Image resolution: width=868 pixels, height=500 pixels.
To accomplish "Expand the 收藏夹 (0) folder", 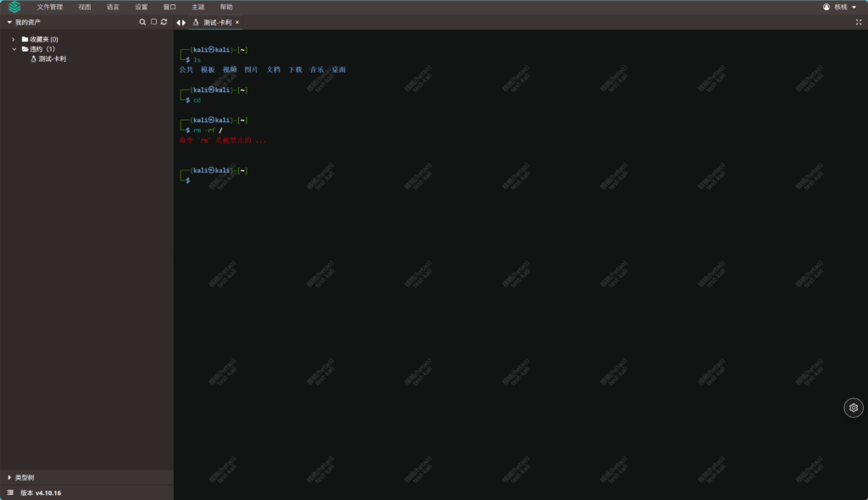I will [14, 39].
